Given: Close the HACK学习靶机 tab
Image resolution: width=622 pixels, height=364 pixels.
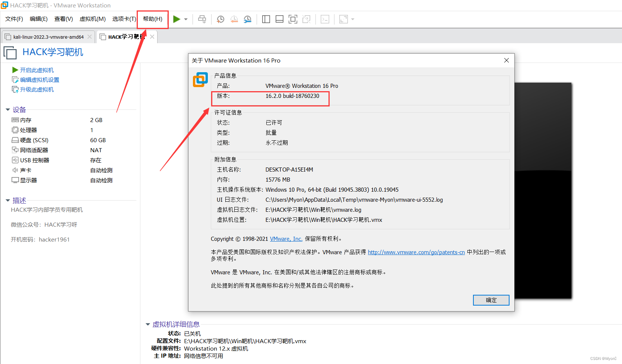Looking at the screenshot, I should [152, 37].
